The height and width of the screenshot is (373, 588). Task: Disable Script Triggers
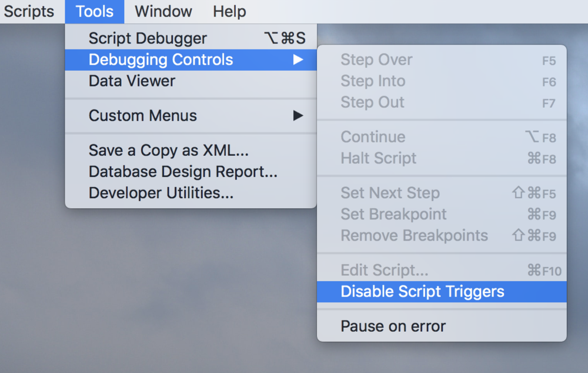point(422,291)
